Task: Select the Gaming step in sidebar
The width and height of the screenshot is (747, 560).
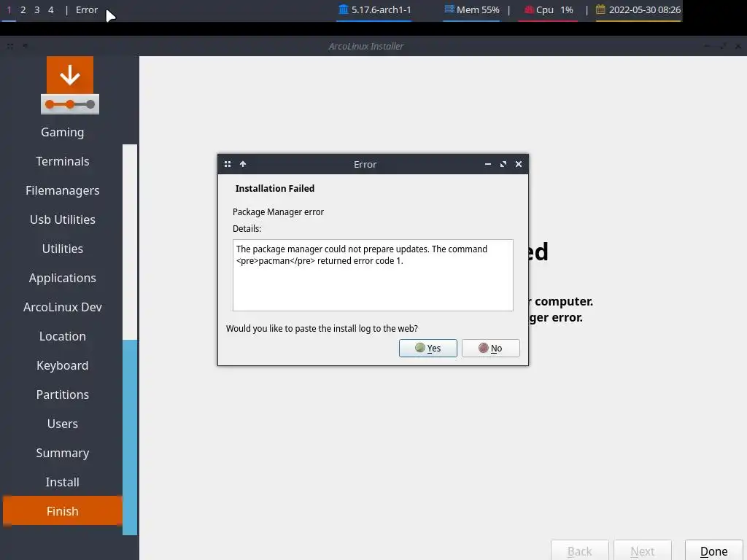Action: click(63, 132)
